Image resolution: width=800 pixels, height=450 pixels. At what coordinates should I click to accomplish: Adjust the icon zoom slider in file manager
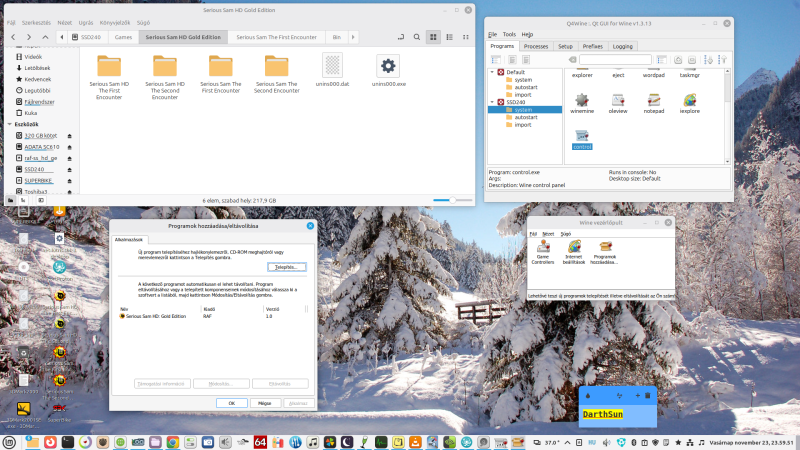pyautogui.click(x=453, y=201)
